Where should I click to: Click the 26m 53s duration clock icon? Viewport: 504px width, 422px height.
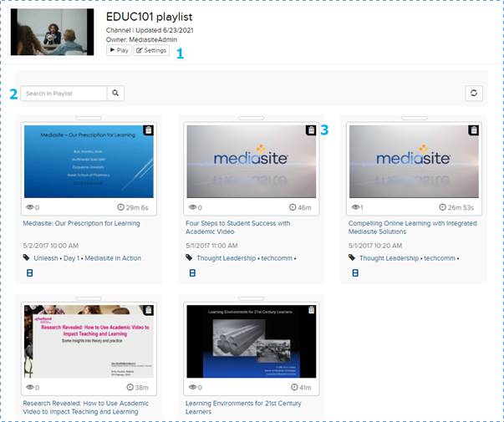point(443,207)
